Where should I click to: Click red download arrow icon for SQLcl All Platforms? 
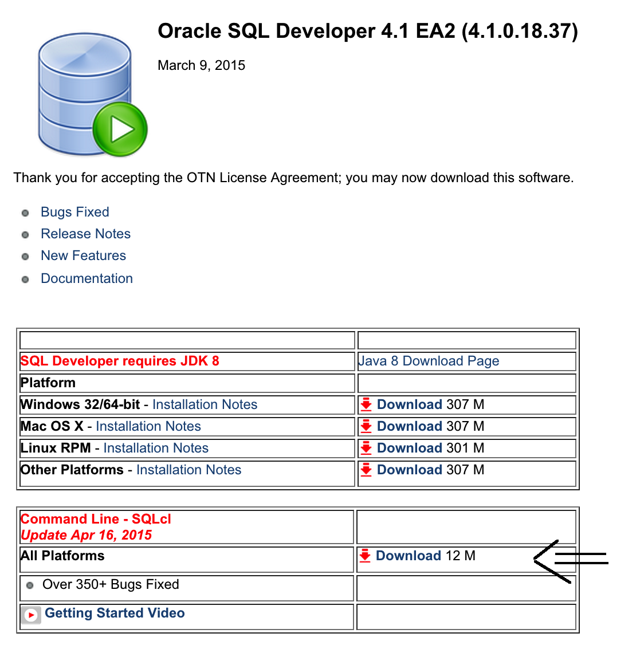(364, 556)
